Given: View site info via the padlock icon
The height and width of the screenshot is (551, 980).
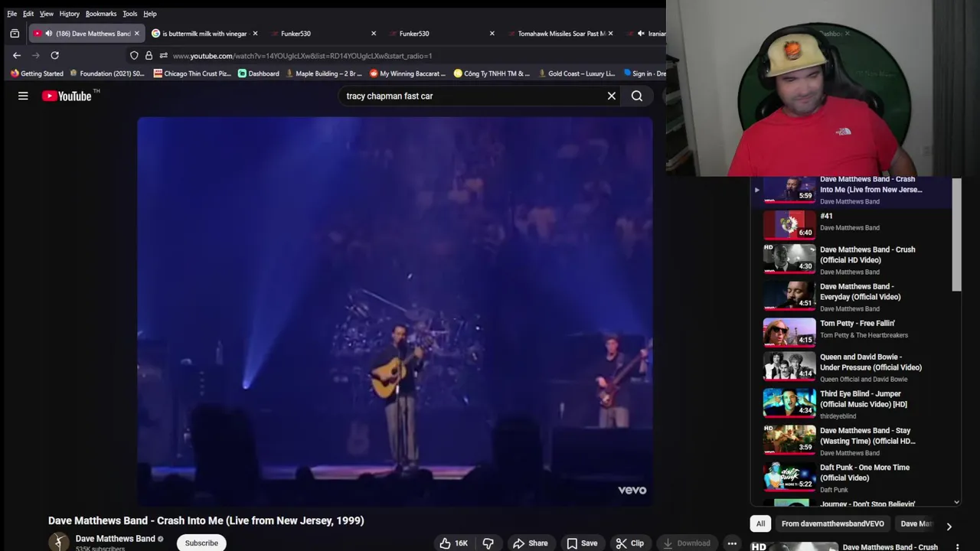Looking at the screenshot, I should click(149, 55).
